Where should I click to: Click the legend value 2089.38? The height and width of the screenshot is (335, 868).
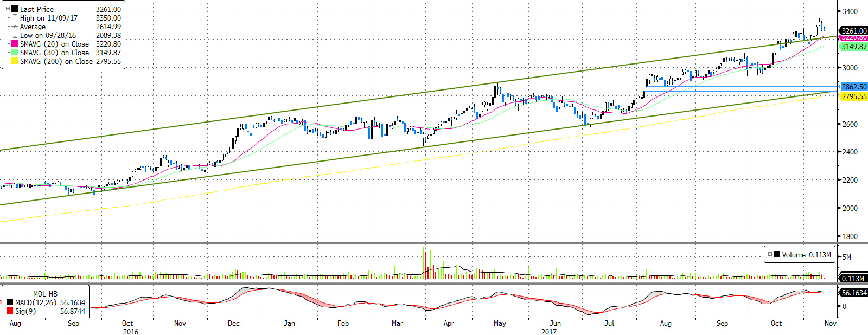(108, 35)
